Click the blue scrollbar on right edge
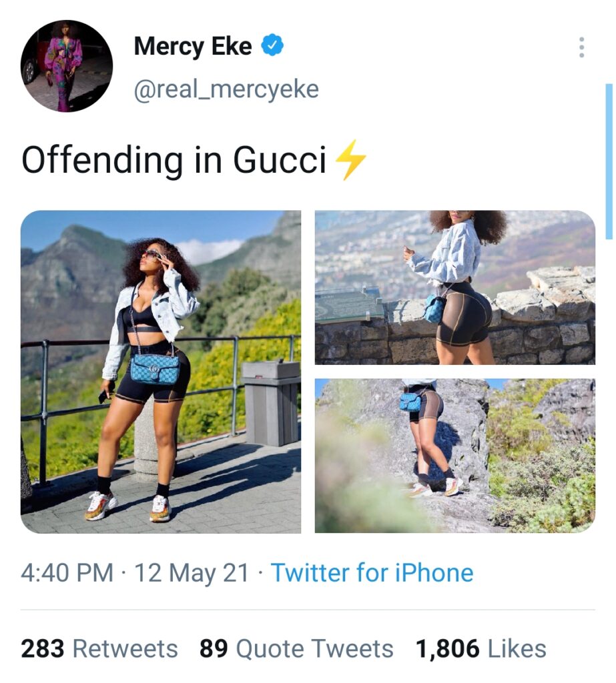616x683 pixels. (609, 160)
